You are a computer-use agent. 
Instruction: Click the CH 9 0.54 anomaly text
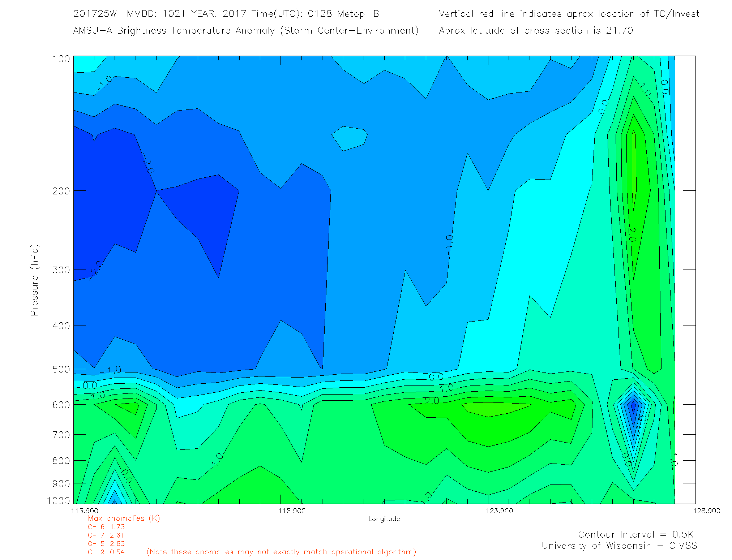click(x=106, y=552)
